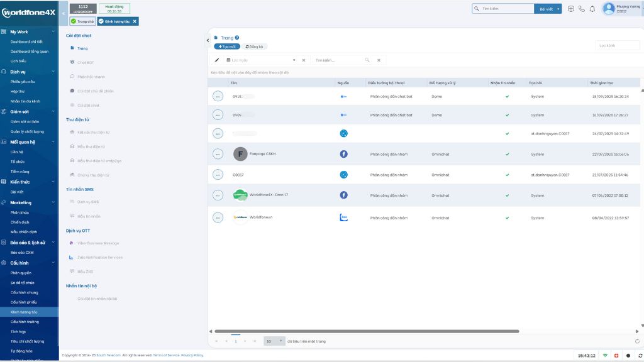Open the row menu for C0017
Screen dimensions: 644x362
click(x=218, y=175)
